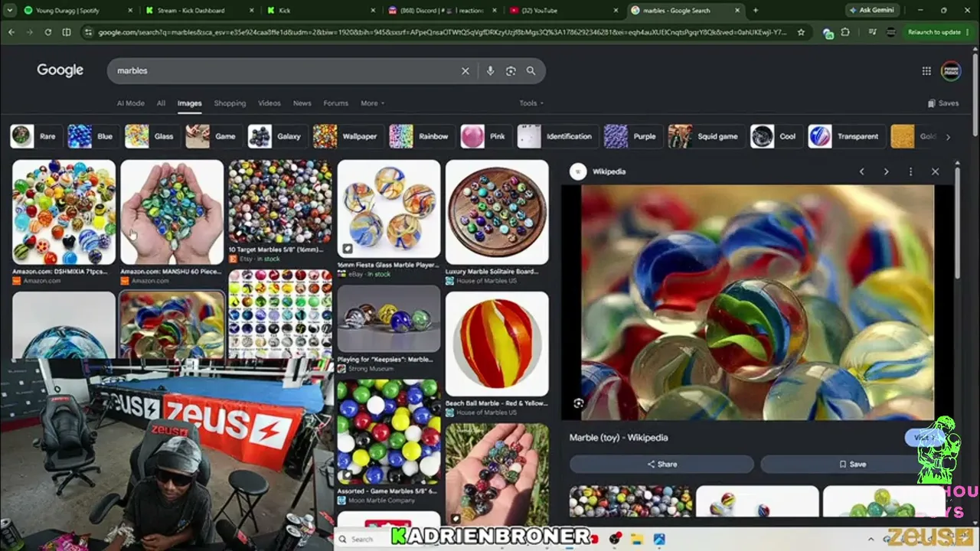View site information for google.com
The image size is (980, 551).
(x=89, y=32)
